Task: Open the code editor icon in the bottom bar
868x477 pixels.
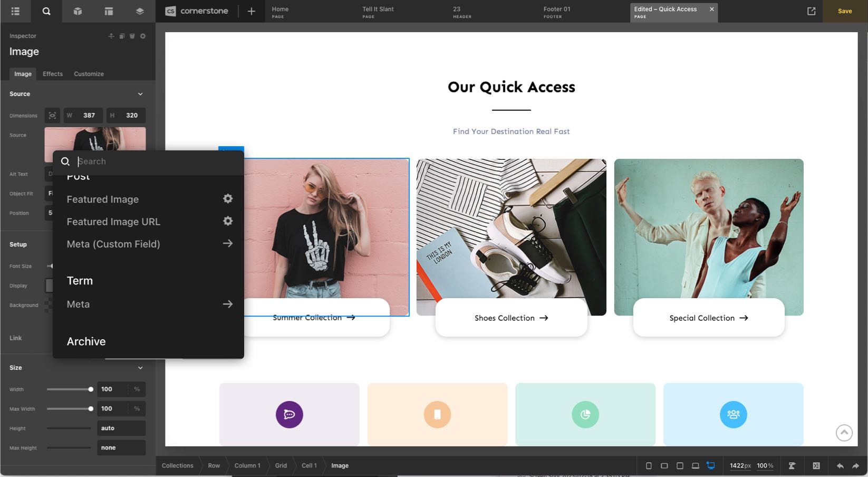Action: tap(816, 466)
